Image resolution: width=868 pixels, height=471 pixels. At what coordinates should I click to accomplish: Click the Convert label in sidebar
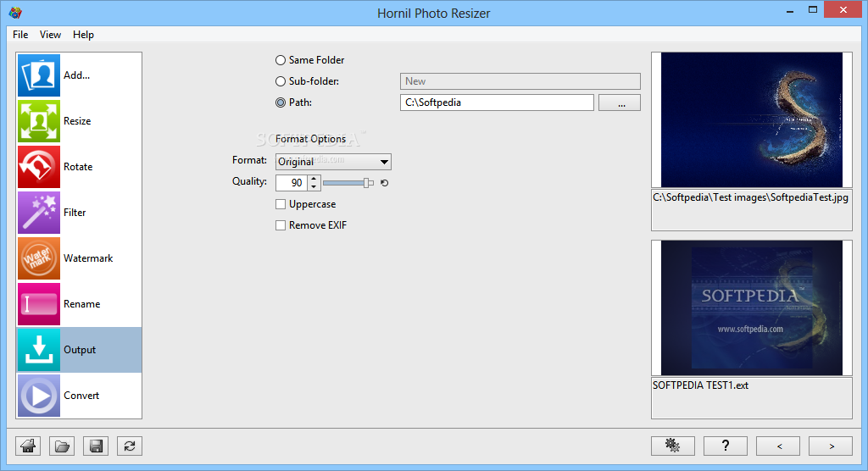81,396
